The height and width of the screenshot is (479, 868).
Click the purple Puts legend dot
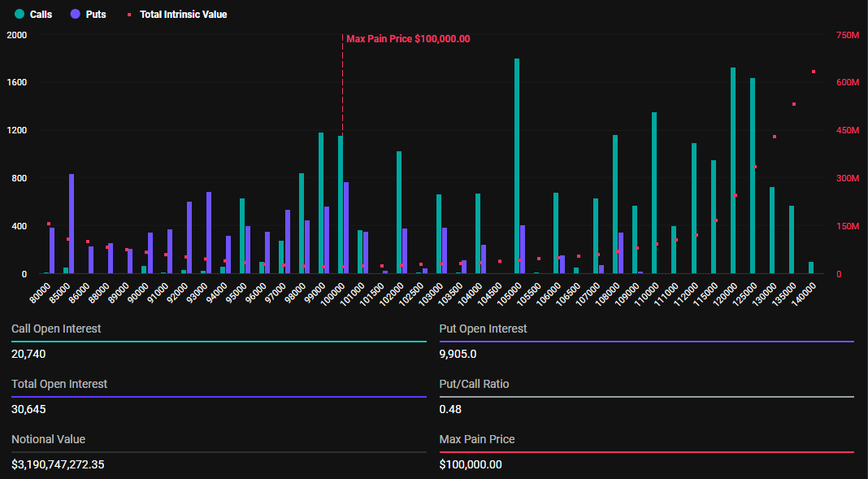coord(75,15)
